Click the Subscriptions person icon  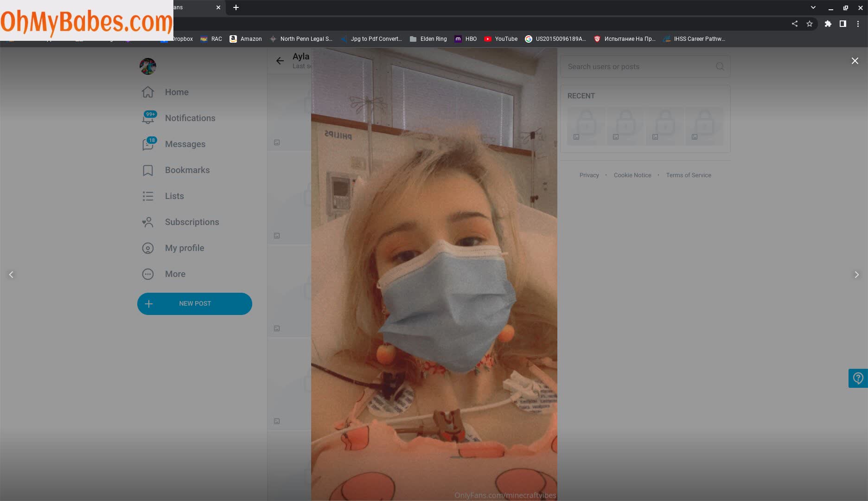click(x=148, y=222)
